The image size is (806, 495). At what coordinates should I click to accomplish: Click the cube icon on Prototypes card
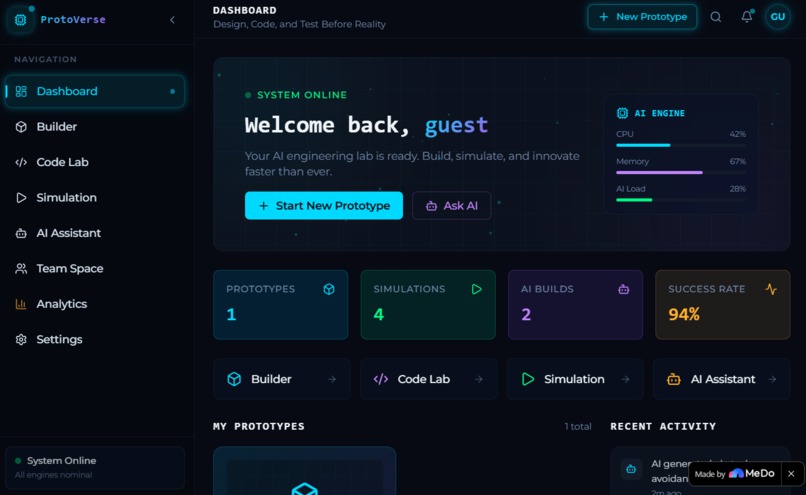coord(329,289)
